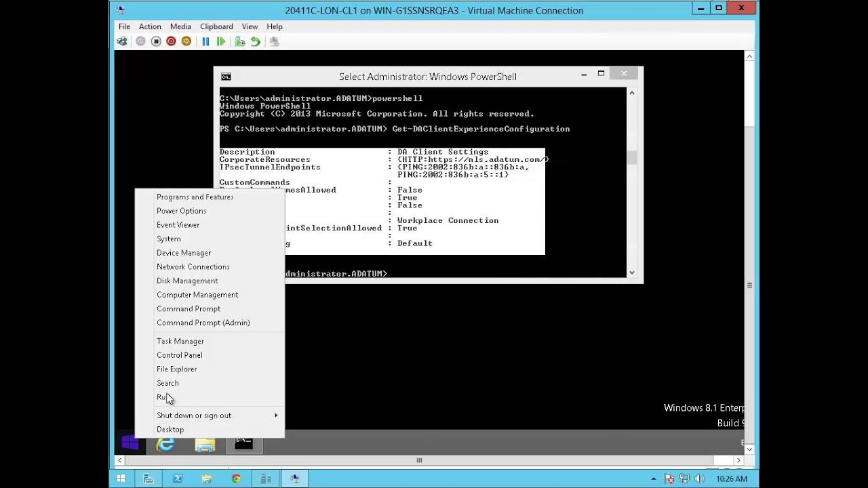
Task: Choose File Explorer in context menu
Action: (x=210, y=369)
